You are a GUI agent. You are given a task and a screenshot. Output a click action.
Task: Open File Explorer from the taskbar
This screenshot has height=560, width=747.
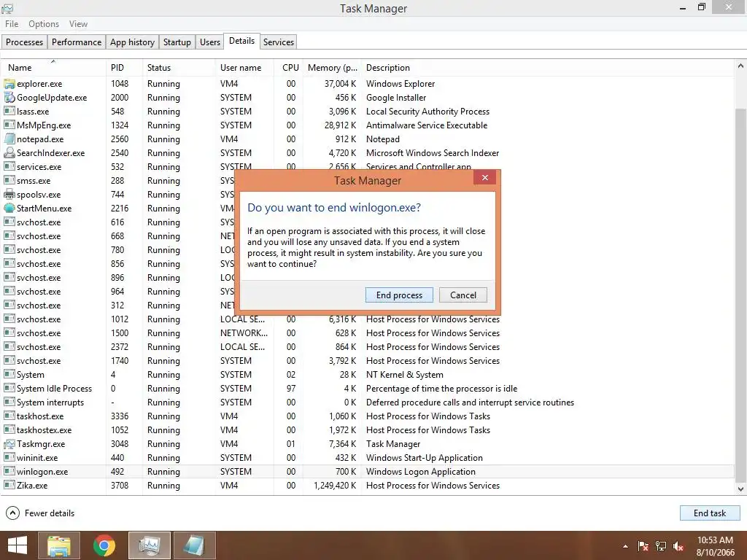tap(59, 545)
